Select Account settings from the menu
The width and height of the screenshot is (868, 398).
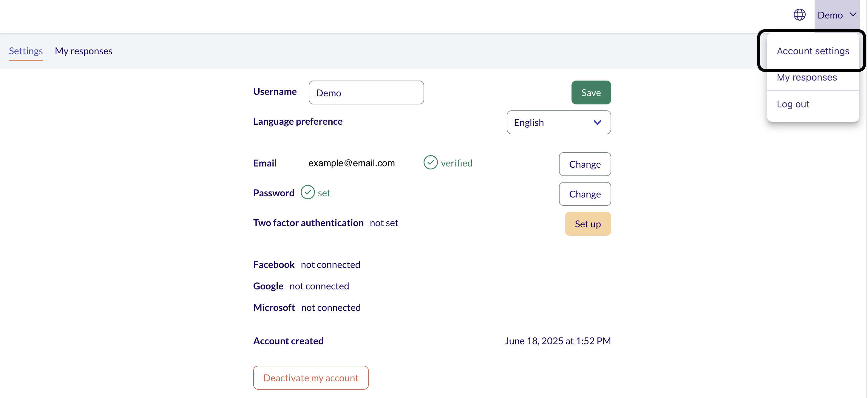pyautogui.click(x=813, y=51)
